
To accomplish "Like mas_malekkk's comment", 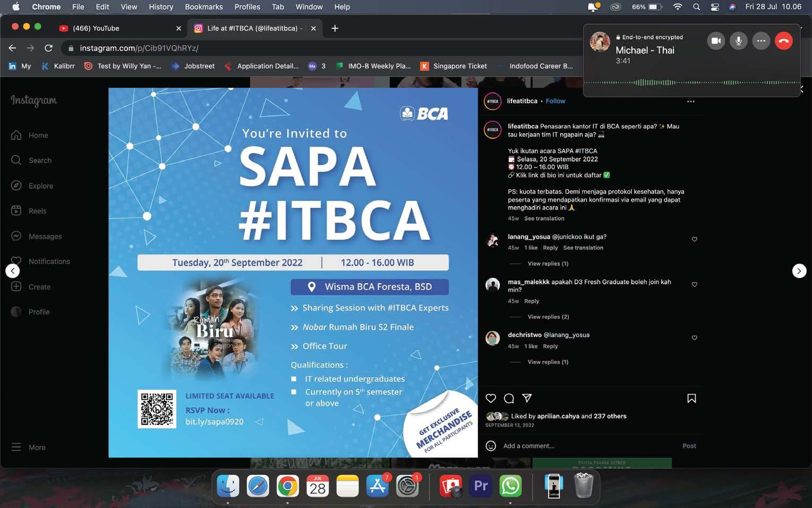I will click(x=694, y=284).
